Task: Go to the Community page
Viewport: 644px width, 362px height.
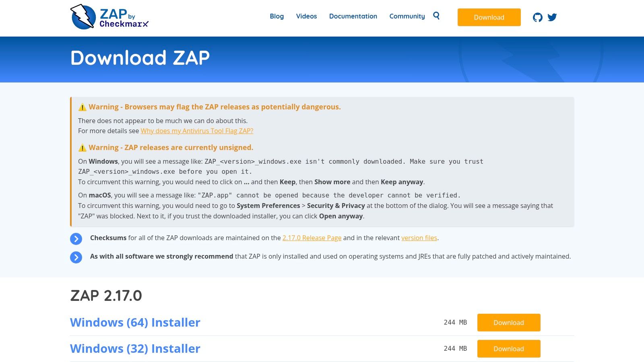Action: coord(407,16)
